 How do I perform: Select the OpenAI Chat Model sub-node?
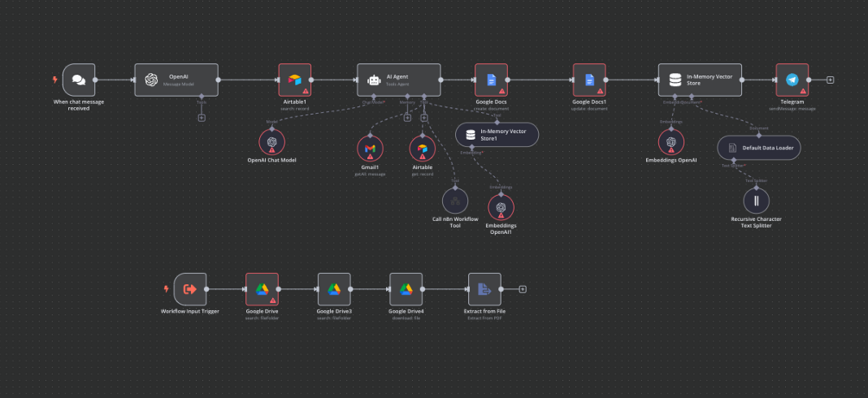pos(272,142)
